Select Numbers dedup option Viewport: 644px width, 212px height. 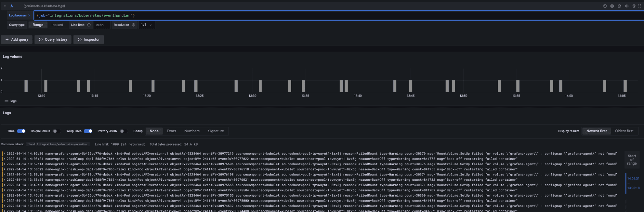(x=192, y=131)
